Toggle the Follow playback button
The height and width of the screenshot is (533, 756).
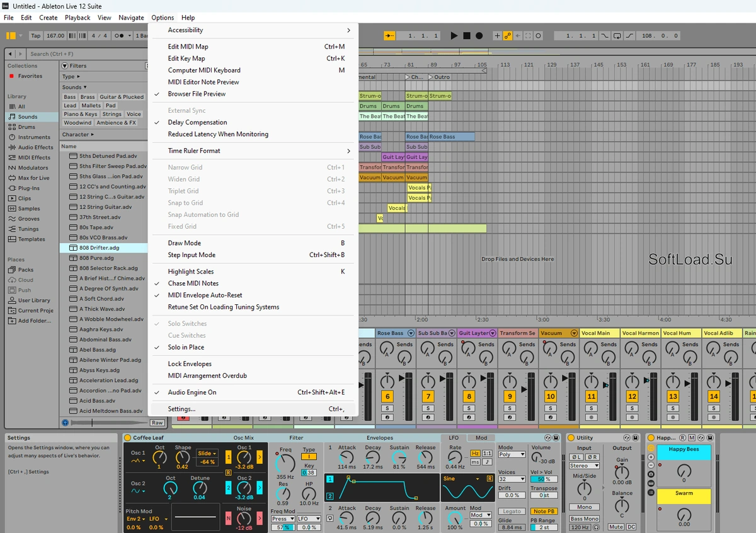(389, 36)
